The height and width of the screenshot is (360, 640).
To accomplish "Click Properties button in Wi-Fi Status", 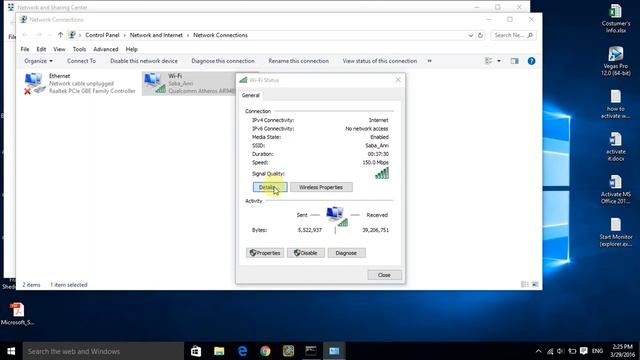I will (x=265, y=253).
